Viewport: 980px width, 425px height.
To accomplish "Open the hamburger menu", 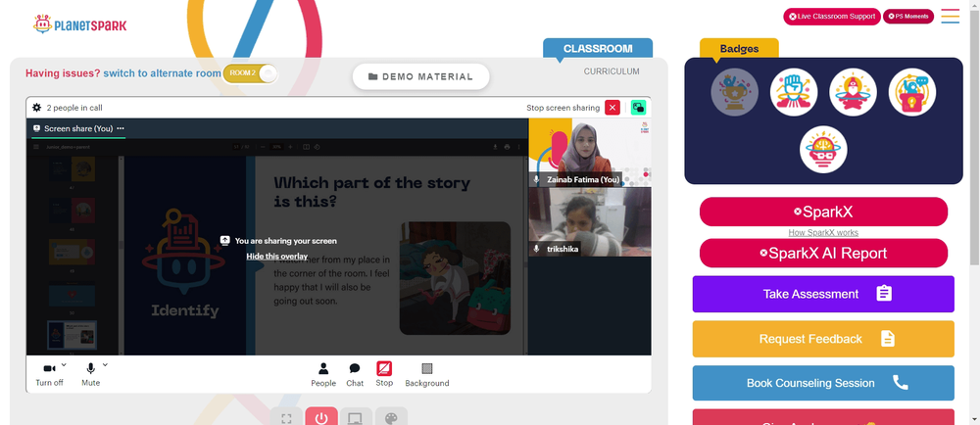I will pyautogui.click(x=950, y=17).
